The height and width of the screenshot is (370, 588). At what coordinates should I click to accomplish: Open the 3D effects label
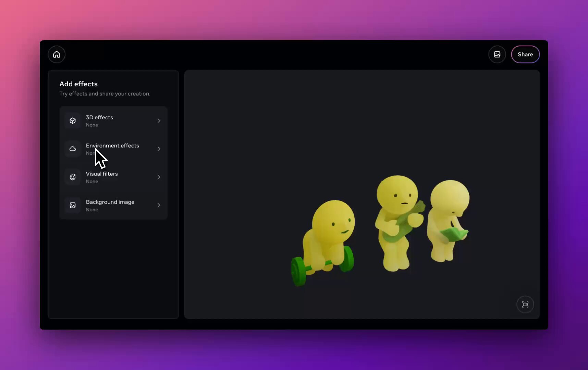tap(99, 117)
